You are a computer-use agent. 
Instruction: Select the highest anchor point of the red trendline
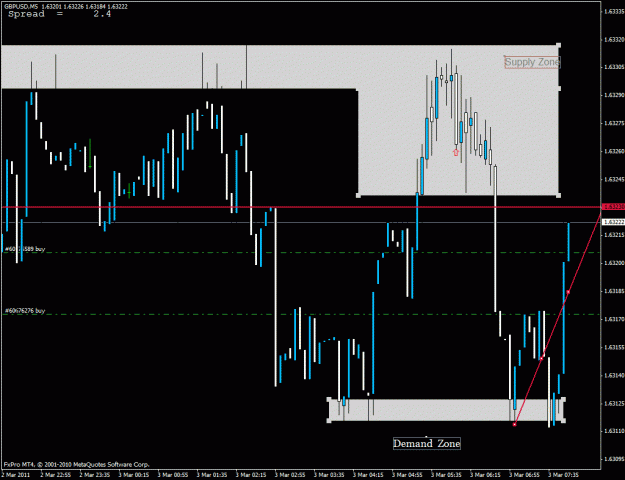[568, 292]
